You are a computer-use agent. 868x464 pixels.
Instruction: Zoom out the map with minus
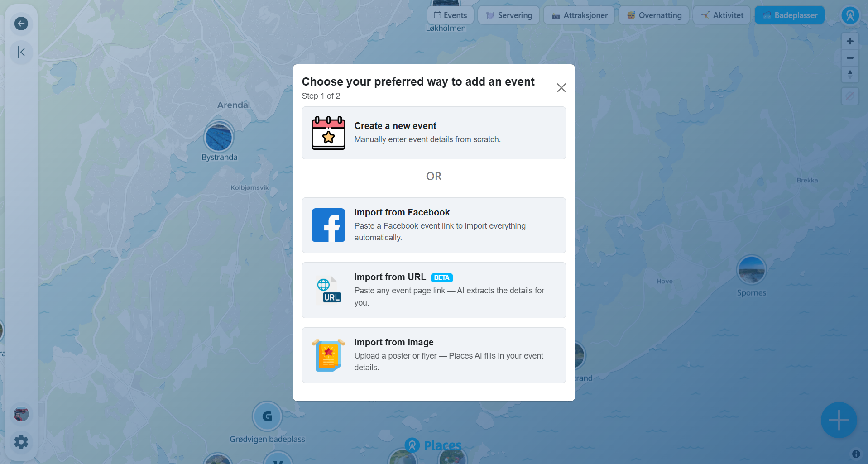(x=850, y=58)
